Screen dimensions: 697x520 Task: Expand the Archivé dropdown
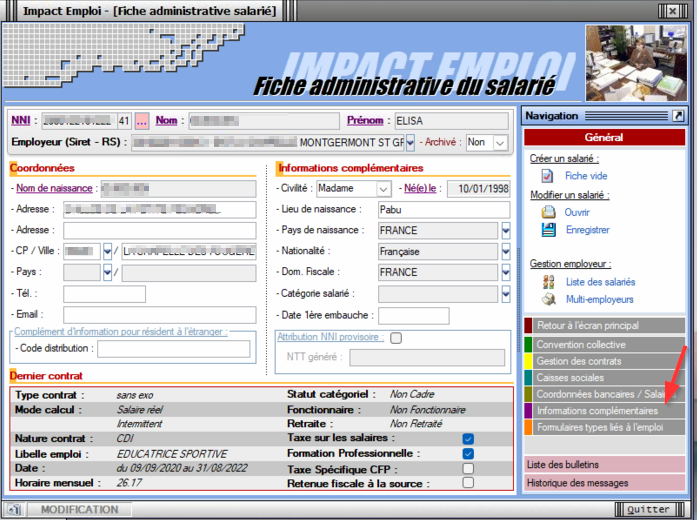(500, 143)
